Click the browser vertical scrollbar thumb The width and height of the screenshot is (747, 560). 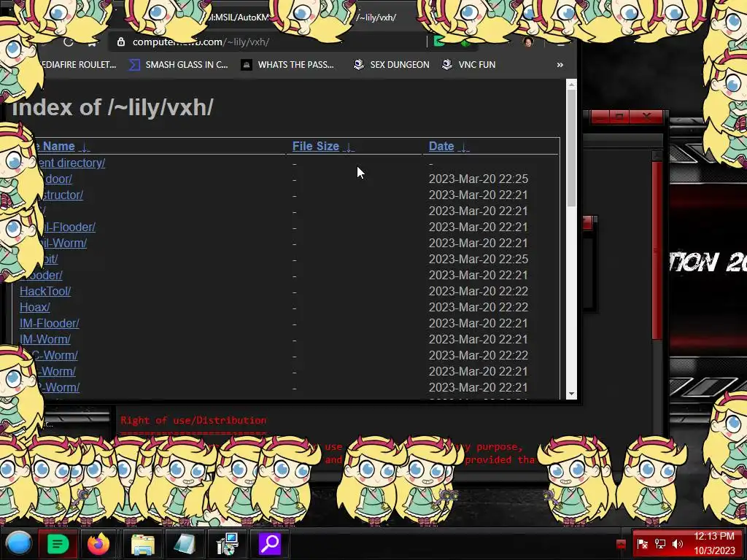point(571,147)
